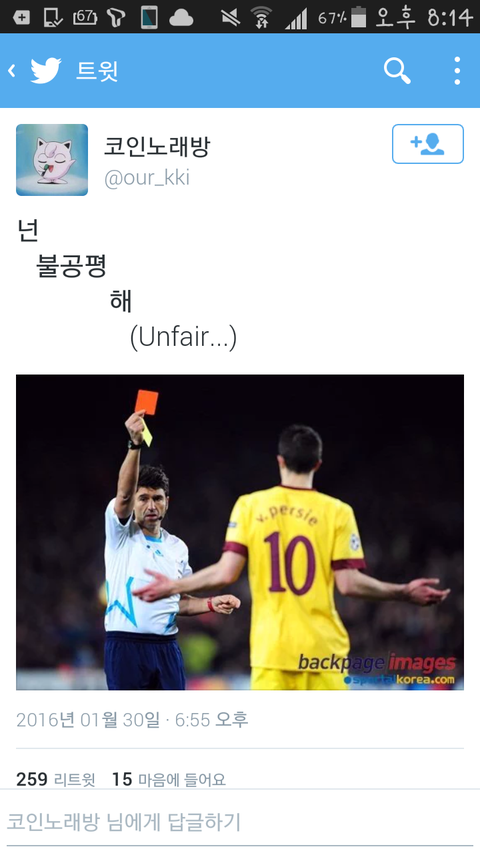This screenshot has height=853, width=480.
Task: Open the Jigglypuff profile avatar
Action: pos(52,160)
